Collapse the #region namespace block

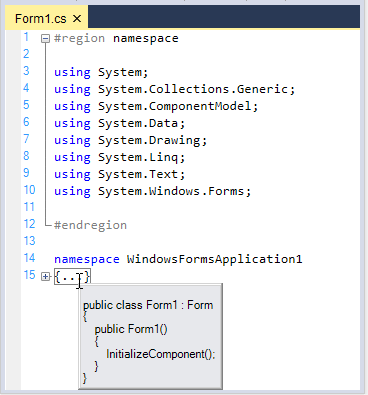pyautogui.click(x=45, y=39)
